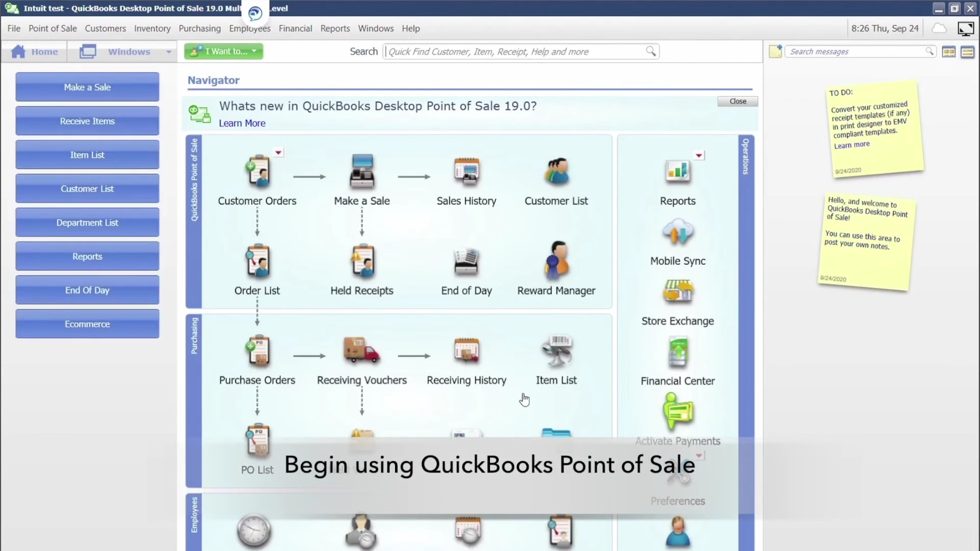Click Make a Sale sidebar button
Viewport: 980px width, 551px height.
pyautogui.click(x=87, y=87)
